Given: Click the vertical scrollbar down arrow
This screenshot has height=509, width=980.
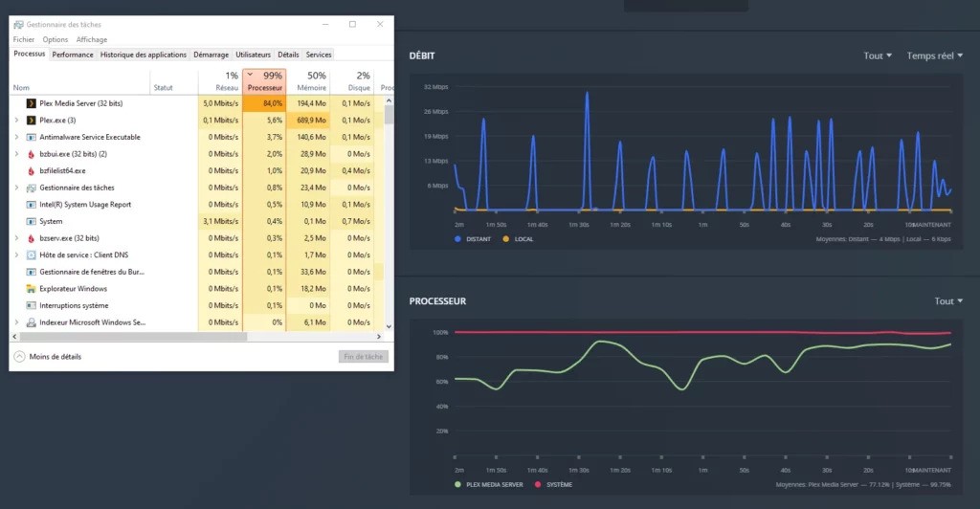Looking at the screenshot, I should pos(389,326).
